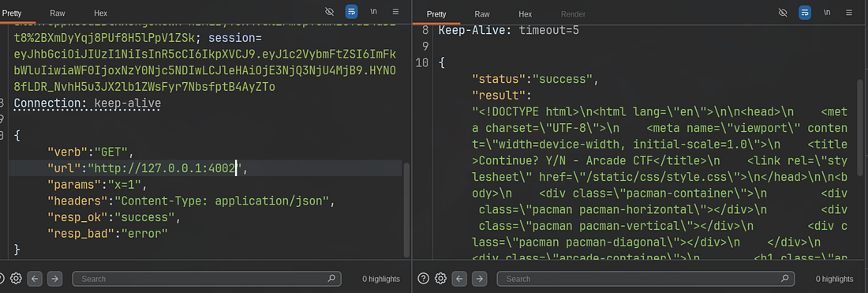Toggle show non-printable \n in response pane
The image size is (868, 293).
pyautogui.click(x=827, y=12)
